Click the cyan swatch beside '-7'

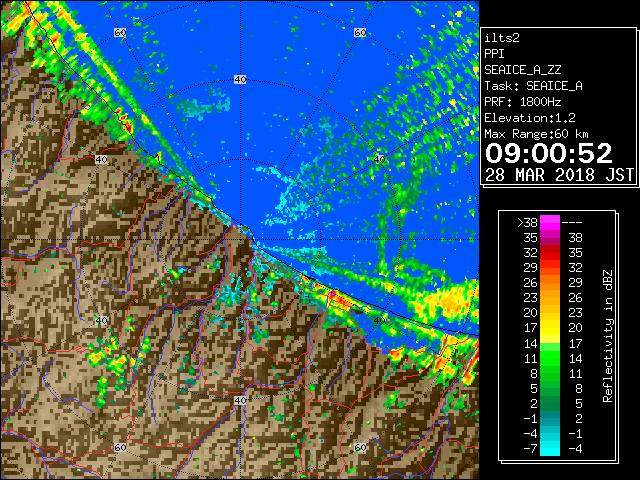pos(550,449)
